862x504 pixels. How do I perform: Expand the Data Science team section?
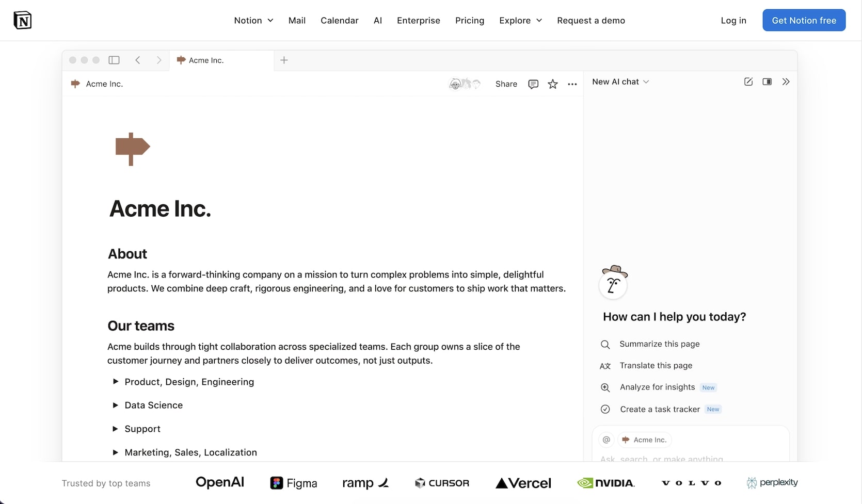click(115, 405)
